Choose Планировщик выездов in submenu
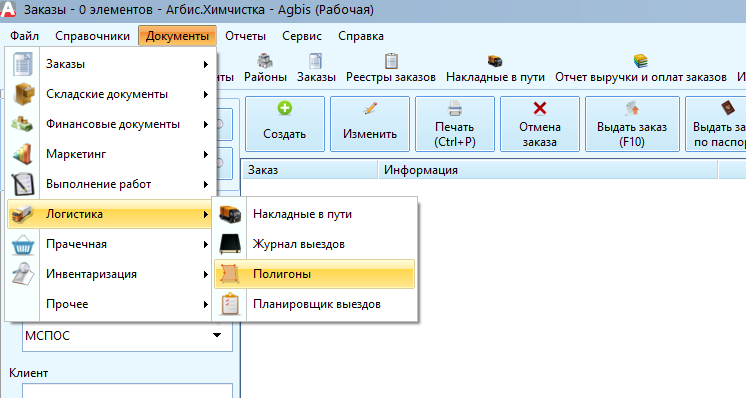This screenshot has height=398, width=746. point(315,304)
